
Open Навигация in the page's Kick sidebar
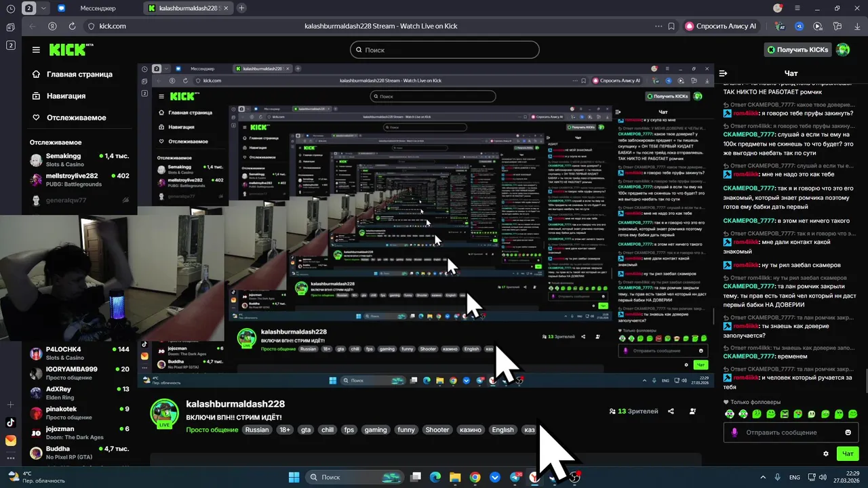[59, 96]
